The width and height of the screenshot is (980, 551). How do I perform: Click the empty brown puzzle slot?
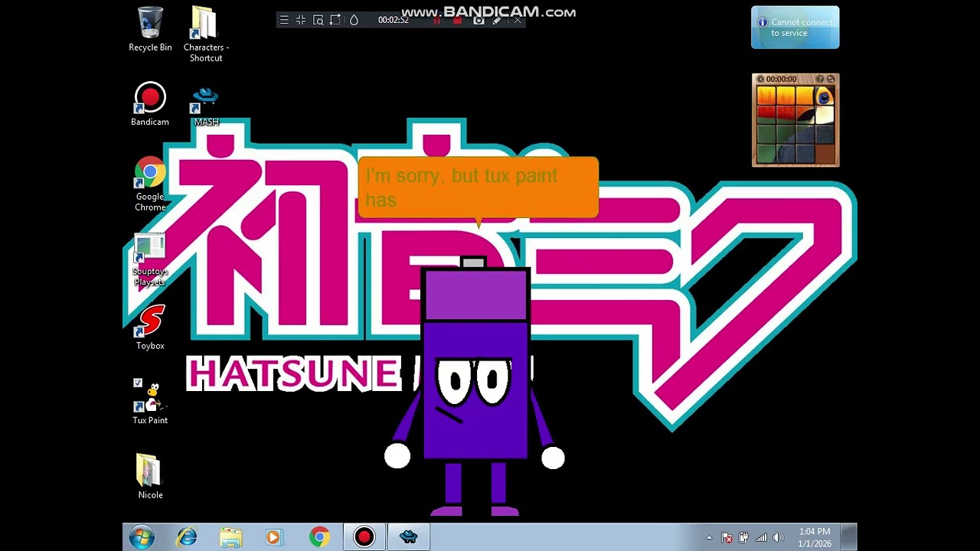(825, 153)
